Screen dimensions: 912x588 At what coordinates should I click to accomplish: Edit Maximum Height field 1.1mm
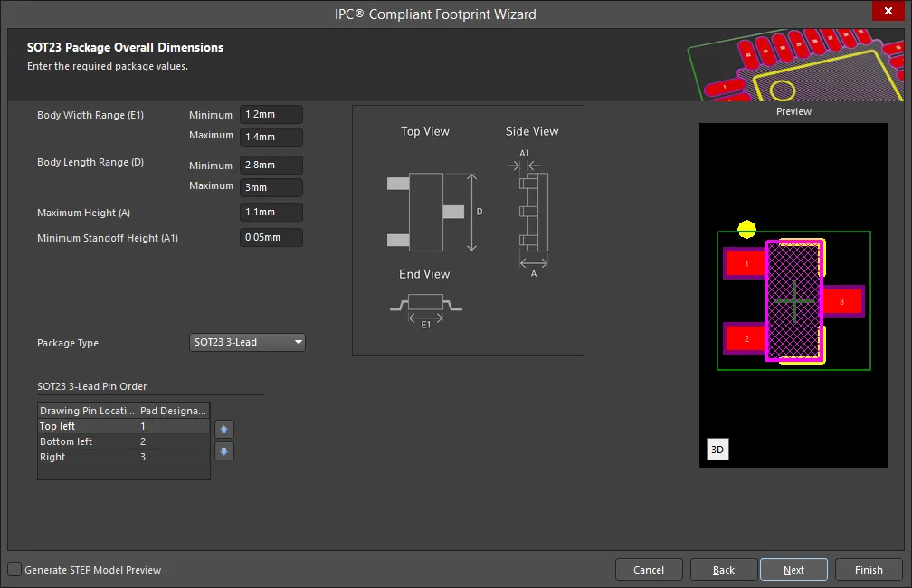[x=271, y=213]
